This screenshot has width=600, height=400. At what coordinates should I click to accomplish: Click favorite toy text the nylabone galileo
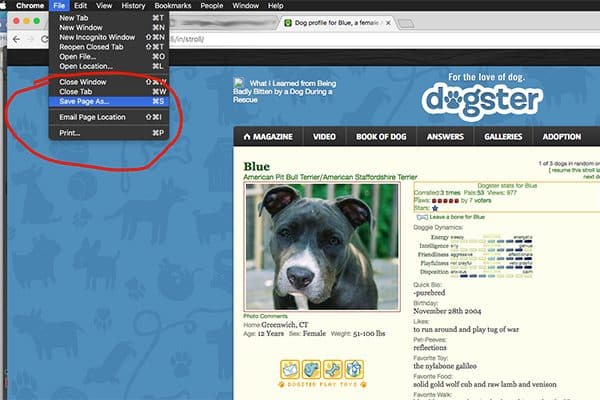[445, 366]
